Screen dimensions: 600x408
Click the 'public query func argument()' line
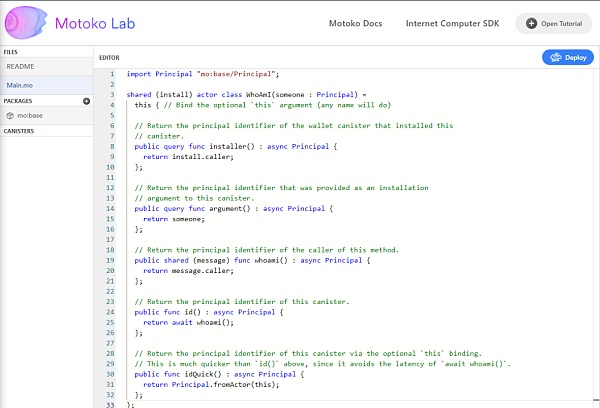pyautogui.click(x=233, y=209)
